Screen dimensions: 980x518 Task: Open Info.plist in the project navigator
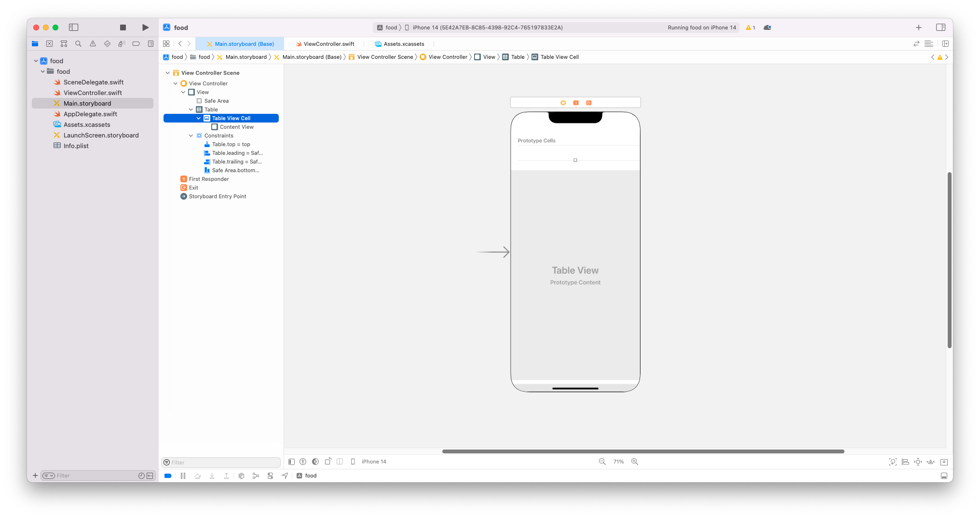pyautogui.click(x=76, y=146)
